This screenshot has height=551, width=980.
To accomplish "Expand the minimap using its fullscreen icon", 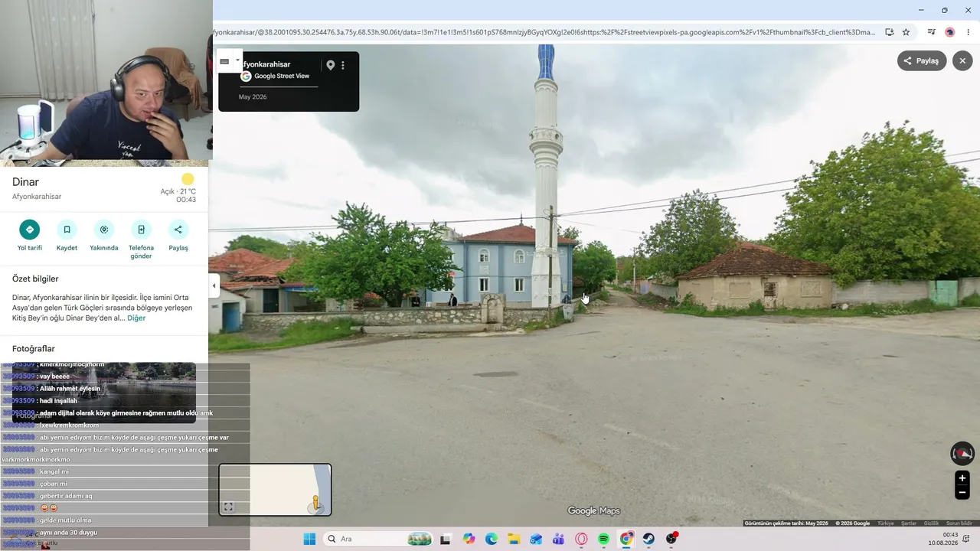I will [228, 507].
